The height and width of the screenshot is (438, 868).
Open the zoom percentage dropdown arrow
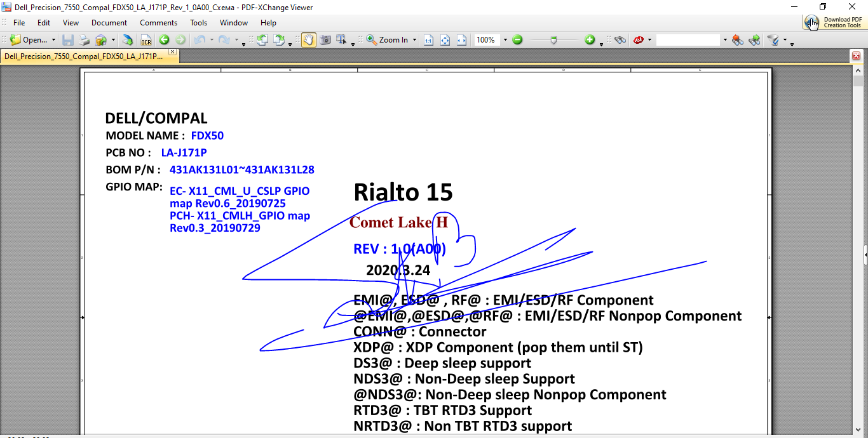pyautogui.click(x=505, y=40)
